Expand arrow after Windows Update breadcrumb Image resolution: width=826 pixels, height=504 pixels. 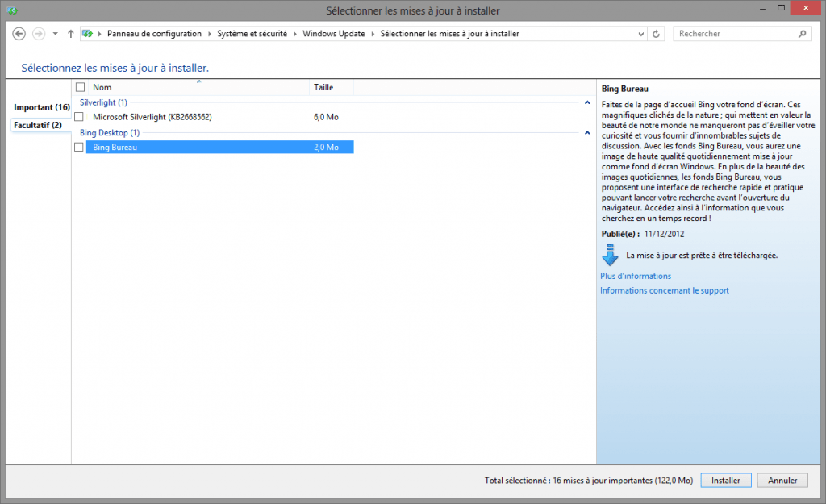(373, 34)
